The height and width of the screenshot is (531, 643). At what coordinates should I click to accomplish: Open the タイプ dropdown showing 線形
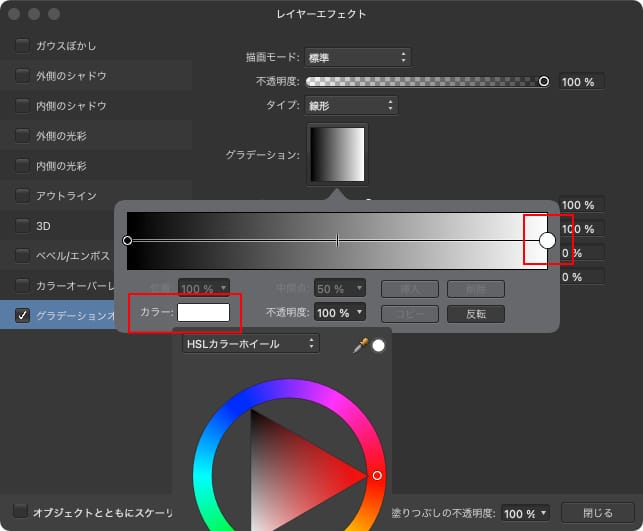350,105
